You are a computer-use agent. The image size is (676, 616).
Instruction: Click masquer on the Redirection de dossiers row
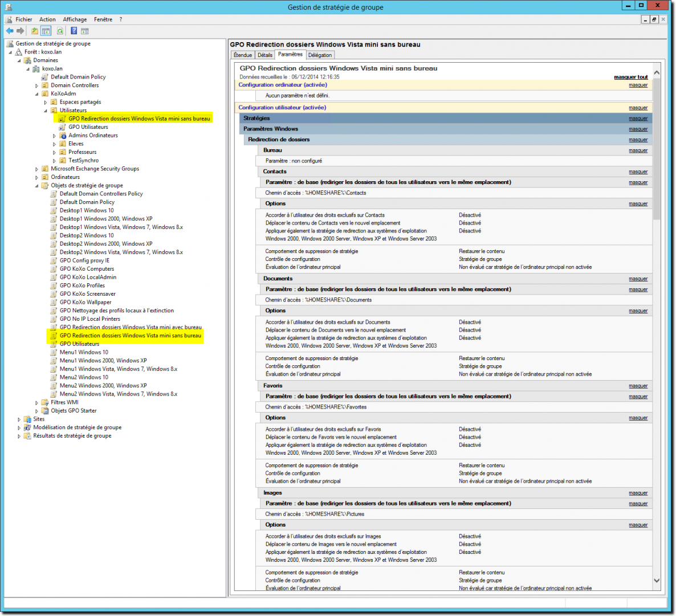[638, 140]
